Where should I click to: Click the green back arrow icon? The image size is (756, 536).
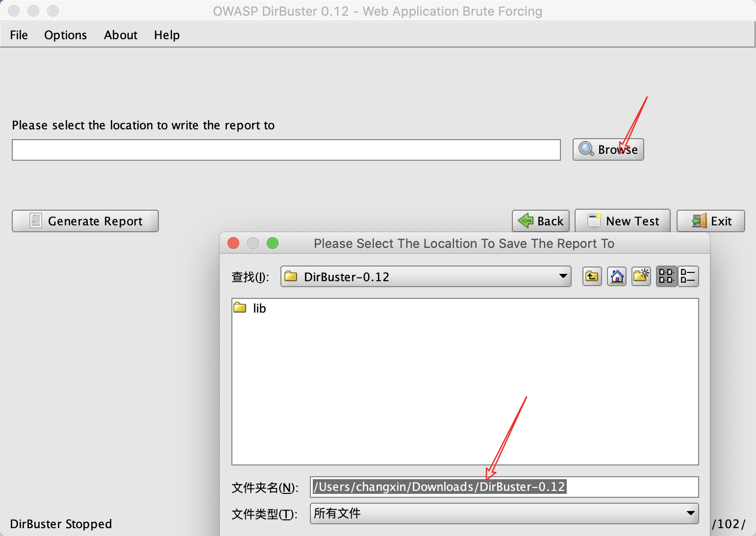526,220
